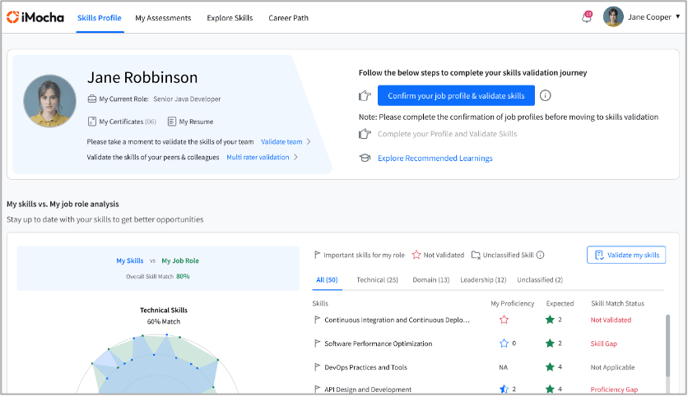The image size is (688, 396).
Task: Open the My Assessments tab
Action: [x=163, y=18]
